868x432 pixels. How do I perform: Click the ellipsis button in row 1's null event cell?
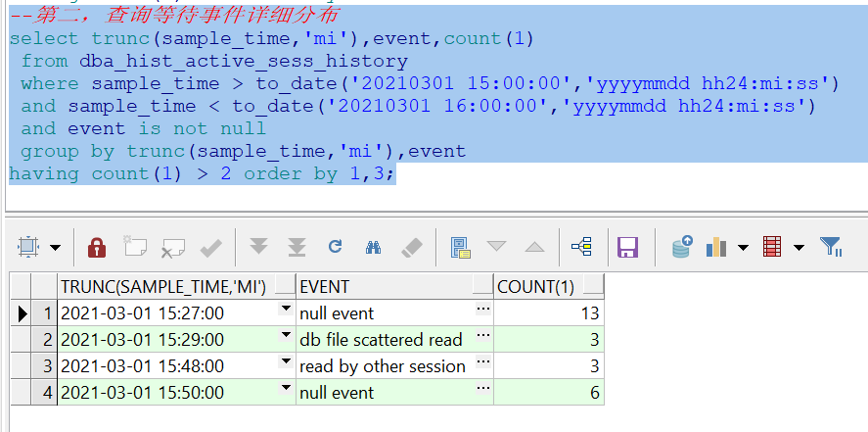click(x=483, y=309)
